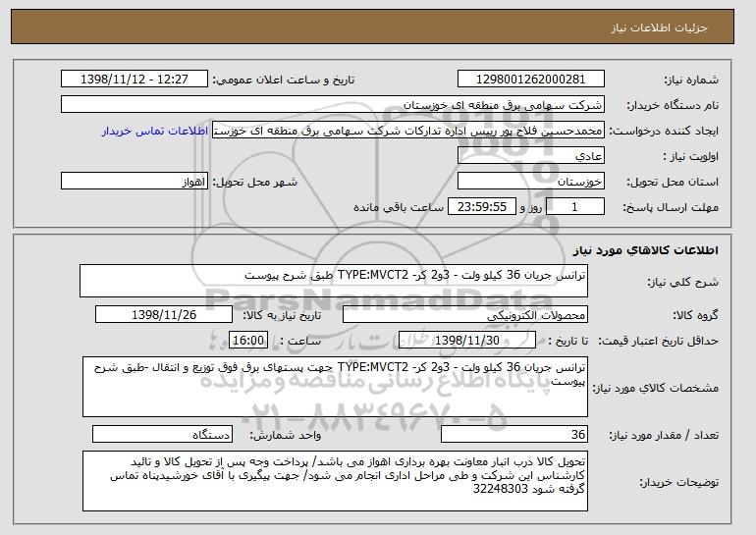Click the request creator field محمدحسین فلاح پور
The image size is (756, 535).
pyautogui.click(x=407, y=131)
